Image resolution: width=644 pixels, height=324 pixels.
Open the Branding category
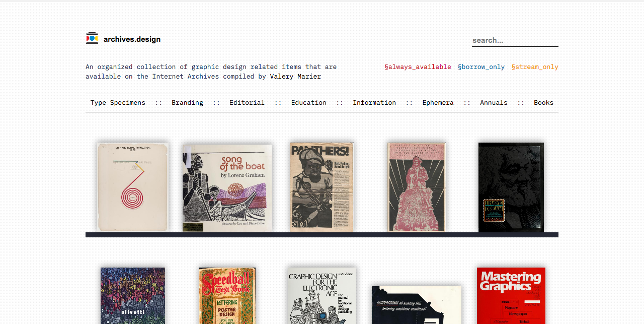(x=187, y=103)
